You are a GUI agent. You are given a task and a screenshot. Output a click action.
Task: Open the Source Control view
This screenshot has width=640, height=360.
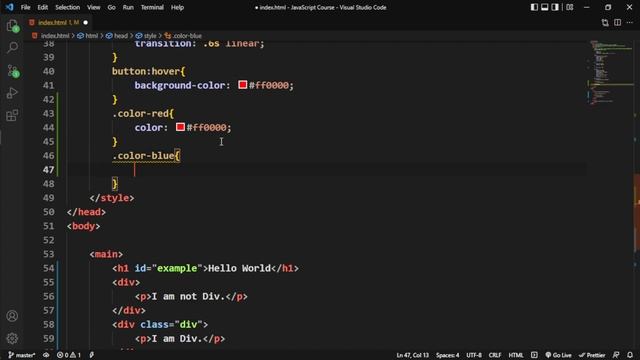[12, 71]
